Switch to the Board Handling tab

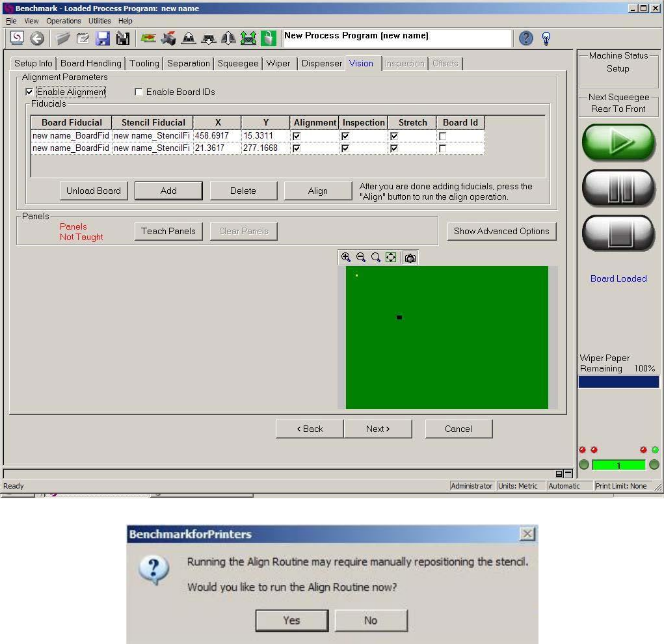pyautogui.click(x=90, y=64)
